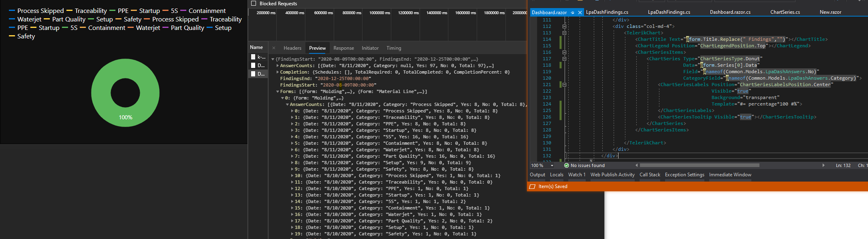The image size is (868, 239).
Task: Collapse the TelerikChart code block
Action: [564, 33]
